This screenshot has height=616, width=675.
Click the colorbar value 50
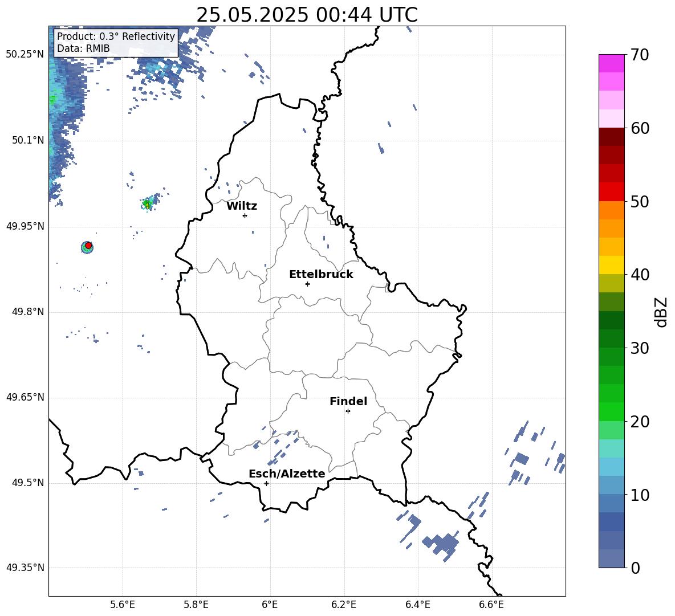click(x=640, y=202)
